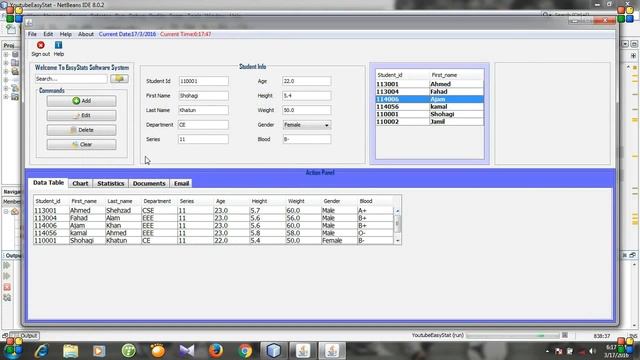This screenshot has width=640, height=360.
Task: Click the Blood field
Action: coord(307,139)
